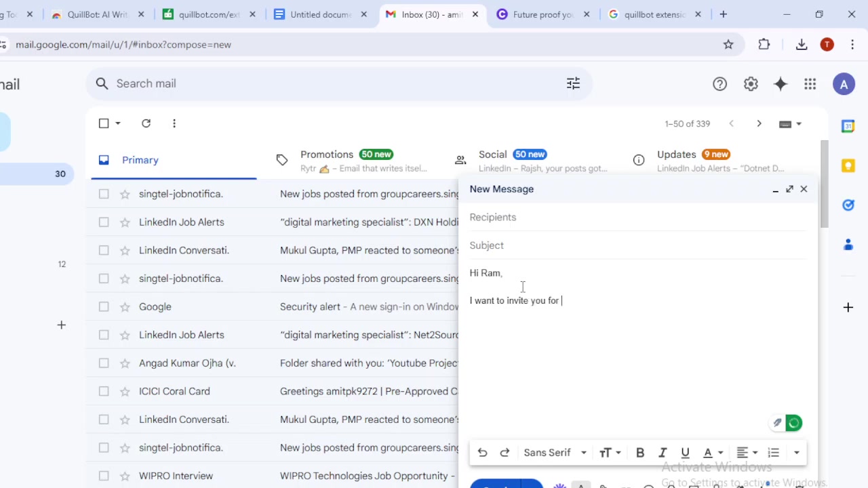The height and width of the screenshot is (488, 868).
Task: Expand the New Message window to full screen
Action: tap(789, 189)
